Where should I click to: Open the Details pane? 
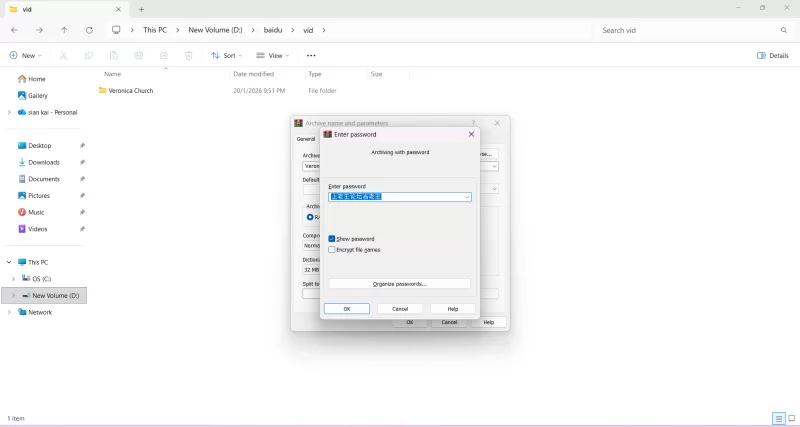[x=773, y=56]
